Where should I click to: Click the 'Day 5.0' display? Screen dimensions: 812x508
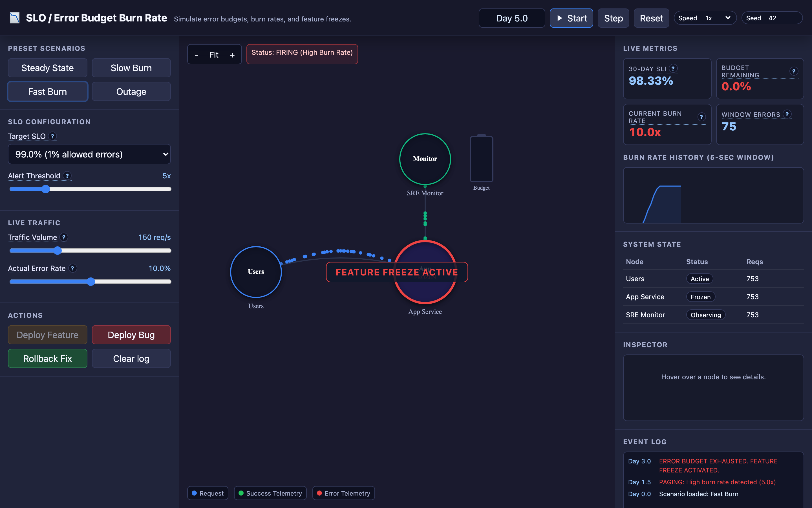(512, 18)
